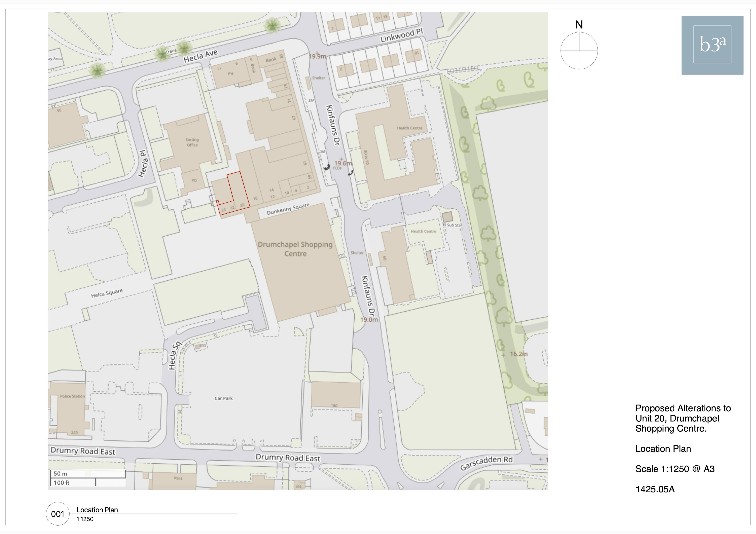Click the 'El Sub Sta' label
Image resolution: width=756 pixels, height=534 pixels.
click(x=452, y=225)
